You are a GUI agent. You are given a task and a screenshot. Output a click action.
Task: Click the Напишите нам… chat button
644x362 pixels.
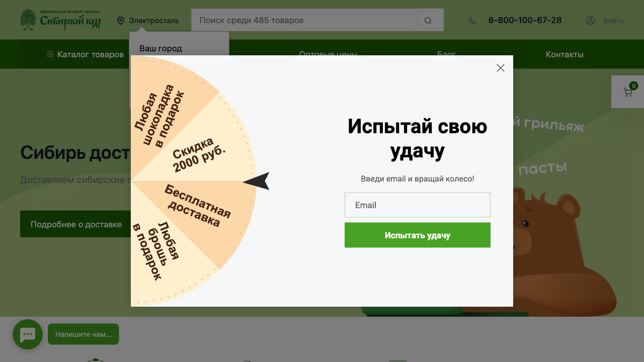click(84, 334)
